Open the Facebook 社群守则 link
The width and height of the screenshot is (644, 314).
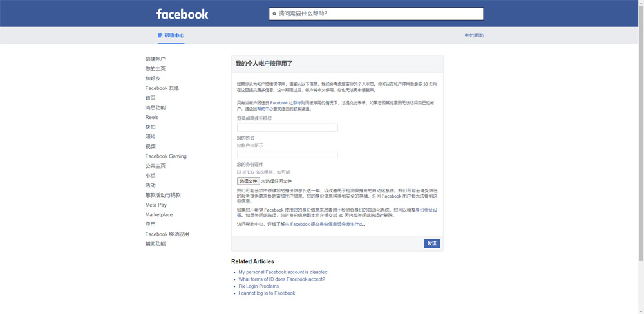[289, 103]
